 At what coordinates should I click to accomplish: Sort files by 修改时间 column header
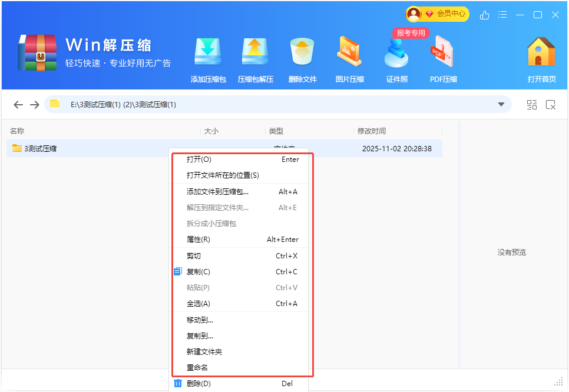click(x=372, y=131)
